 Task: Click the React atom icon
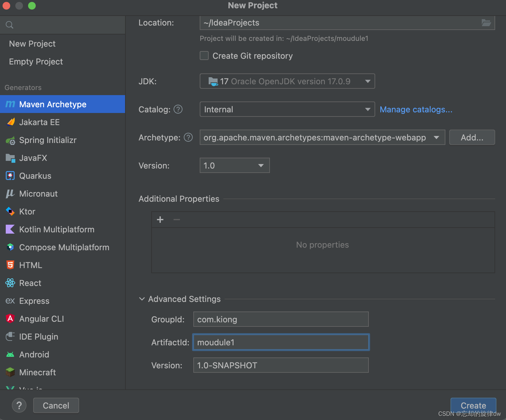pos(10,283)
